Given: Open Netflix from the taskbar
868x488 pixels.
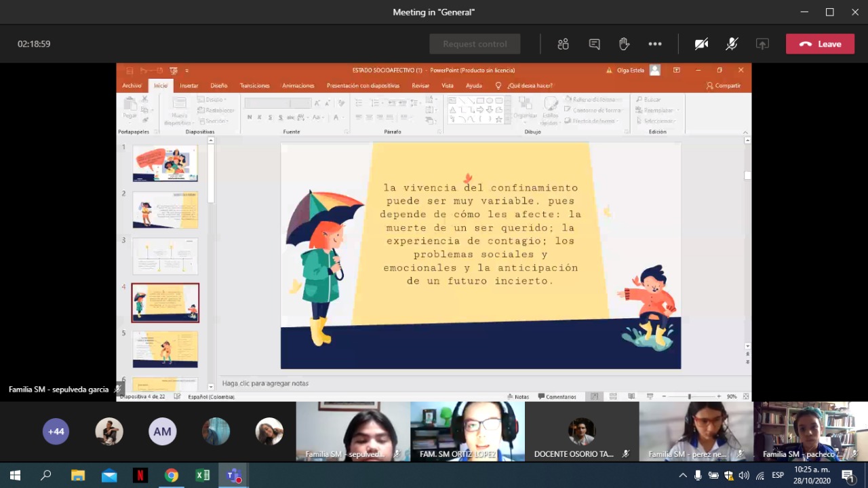Looking at the screenshot, I should (140, 475).
